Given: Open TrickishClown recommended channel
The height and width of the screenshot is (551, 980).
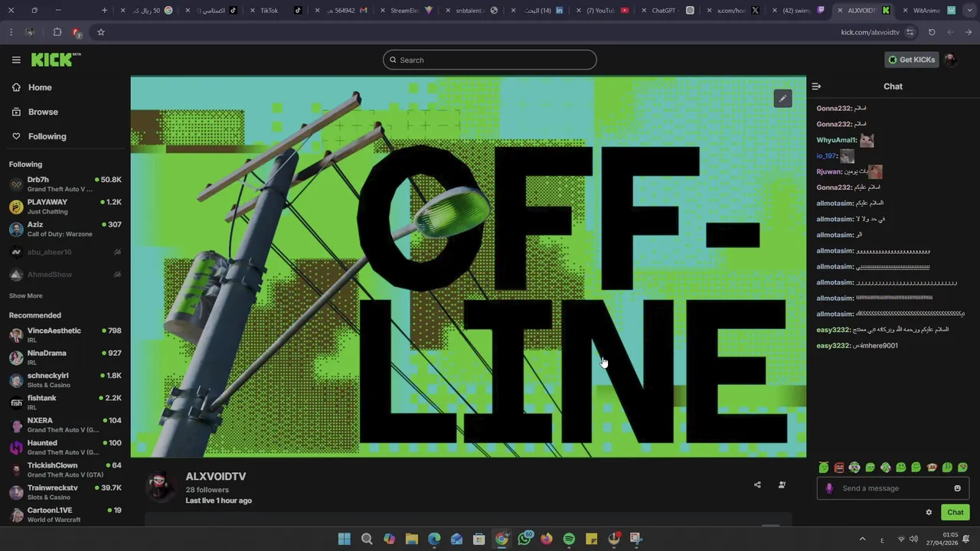Looking at the screenshot, I should pos(65,470).
